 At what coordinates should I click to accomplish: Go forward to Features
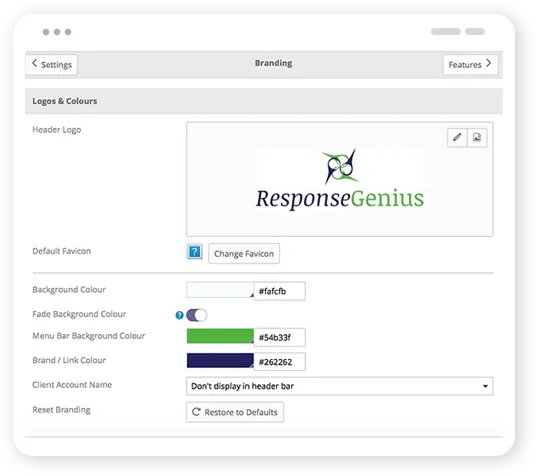click(x=470, y=64)
